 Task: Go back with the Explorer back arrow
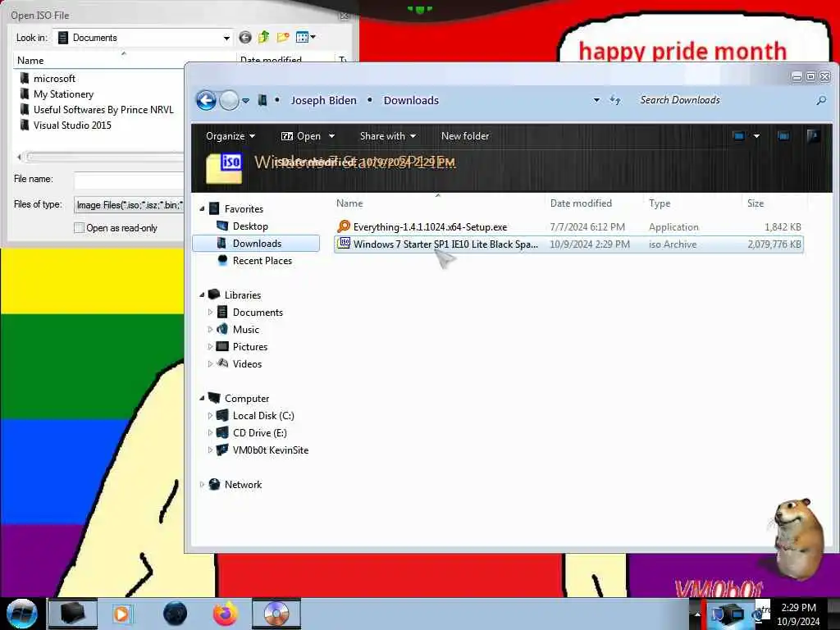[206, 100]
